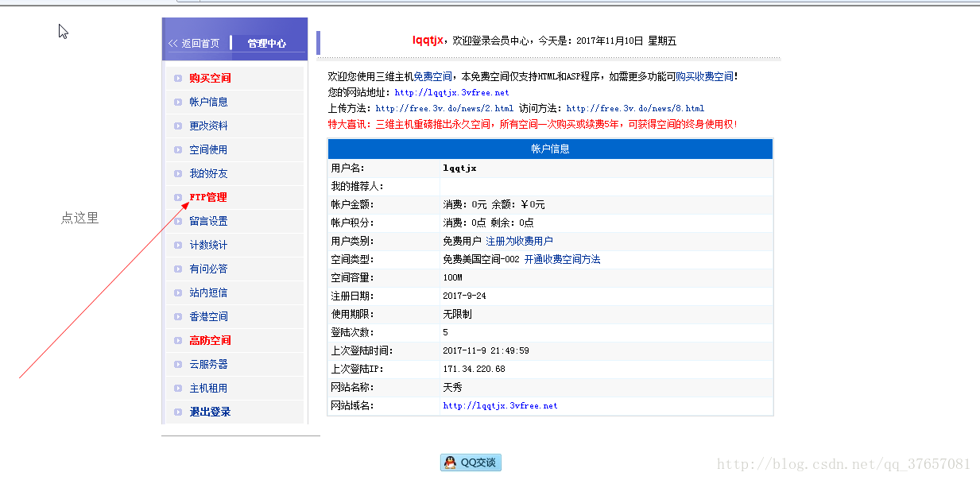Open upload method link news/2.html
The image size is (980, 480).
pos(444,108)
